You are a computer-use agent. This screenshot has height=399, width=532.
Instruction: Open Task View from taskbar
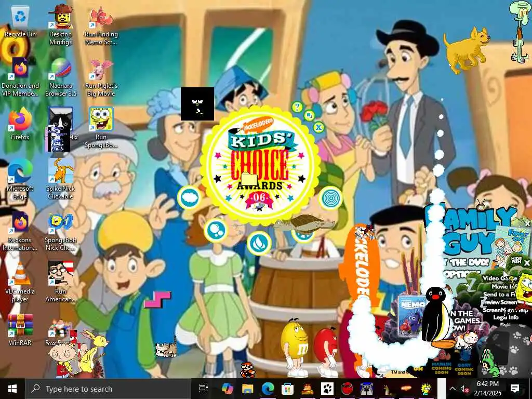tap(203, 389)
